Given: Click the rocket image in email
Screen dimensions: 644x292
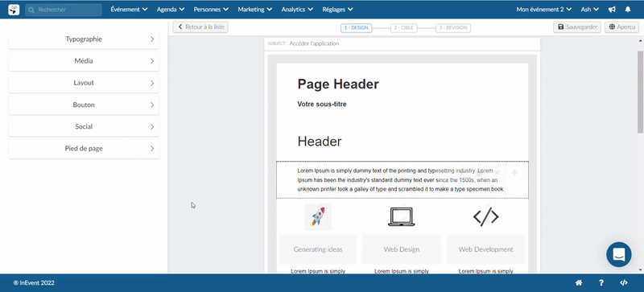Looking at the screenshot, I should tap(318, 216).
